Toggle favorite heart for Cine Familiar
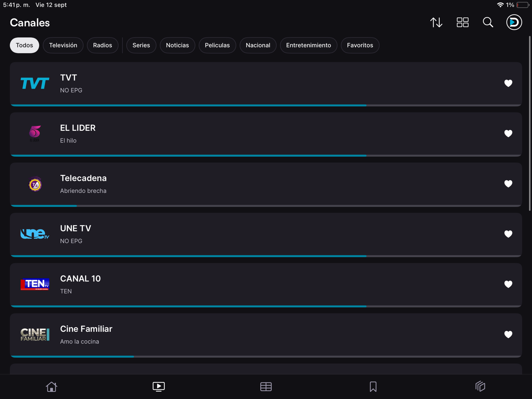The image size is (532, 399). 508,335
